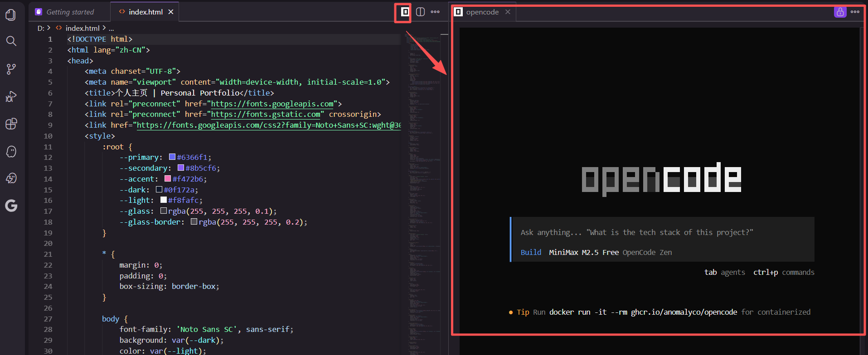Click the meta charset UTF-8 line

tap(132, 71)
